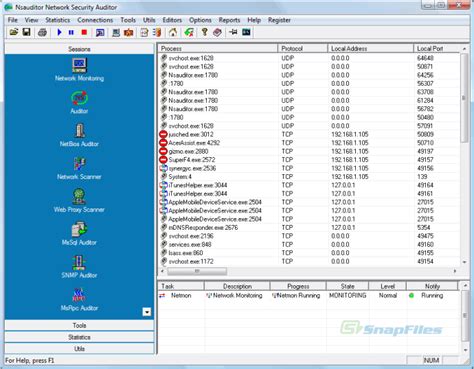Click scroll-down arrow of connections list
The width and height of the screenshot is (474, 369).
(464, 262)
